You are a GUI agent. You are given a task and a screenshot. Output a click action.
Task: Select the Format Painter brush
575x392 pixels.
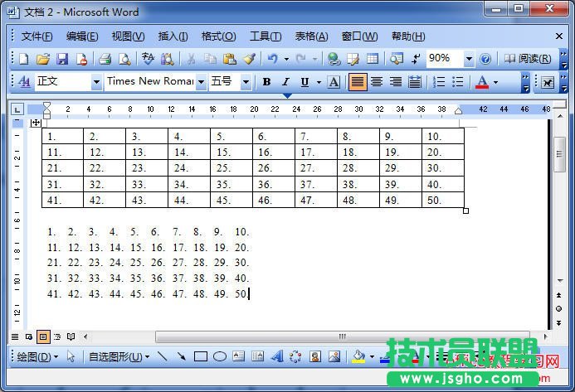tap(250, 59)
